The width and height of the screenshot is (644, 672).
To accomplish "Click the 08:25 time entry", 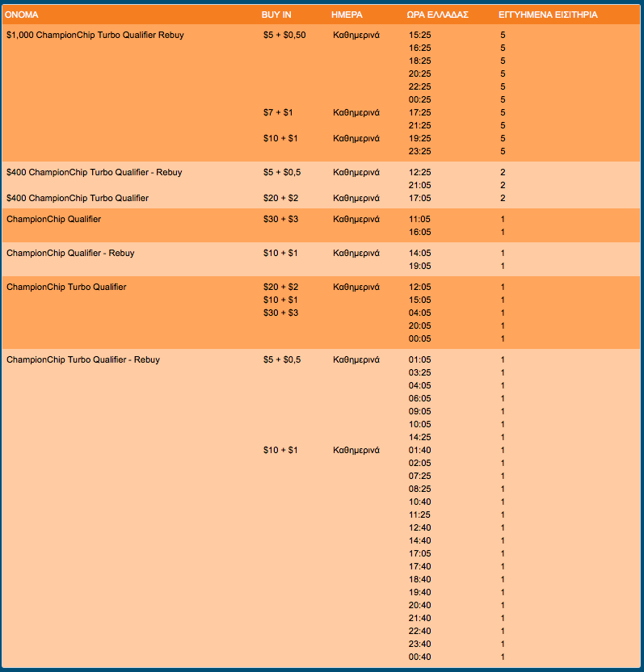I will [x=419, y=489].
